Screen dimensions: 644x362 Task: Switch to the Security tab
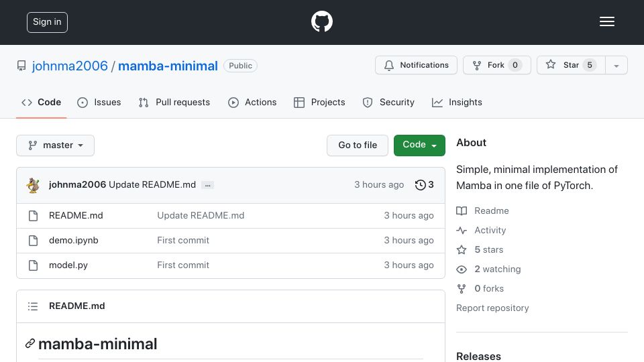click(388, 102)
